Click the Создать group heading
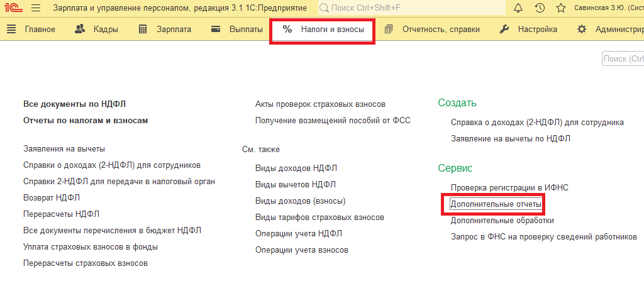This screenshot has width=644, height=286. [457, 102]
